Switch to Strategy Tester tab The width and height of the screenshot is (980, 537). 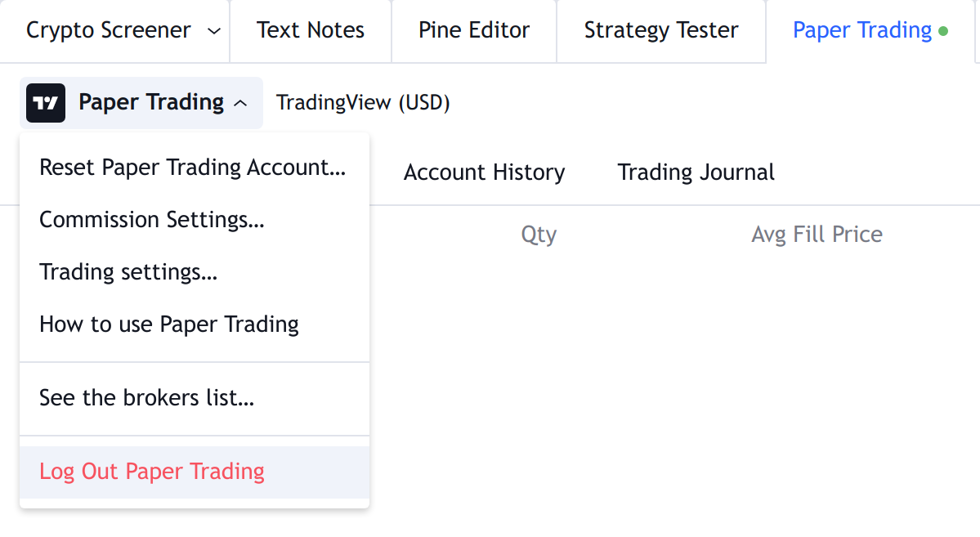[x=661, y=30]
